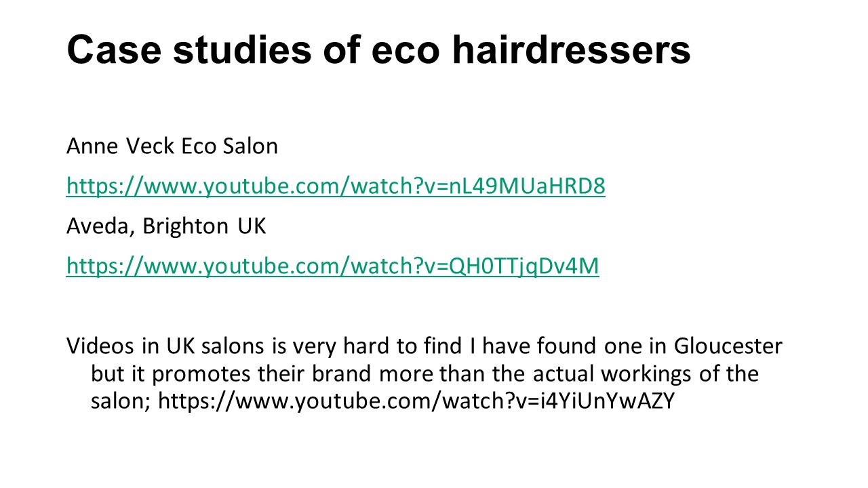Click the 'Aveda, Brighton UK' text line

coord(167,226)
